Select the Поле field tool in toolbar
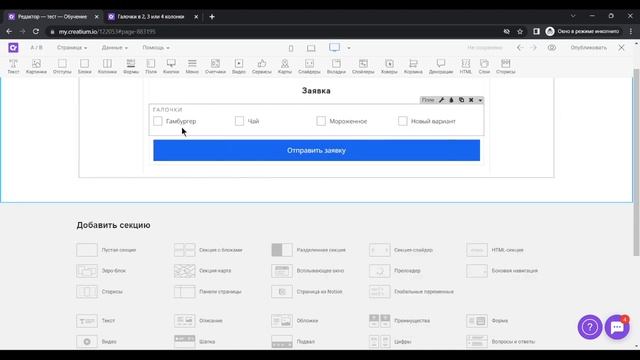Image resolution: width=640 pixels, height=360 pixels. (151, 67)
